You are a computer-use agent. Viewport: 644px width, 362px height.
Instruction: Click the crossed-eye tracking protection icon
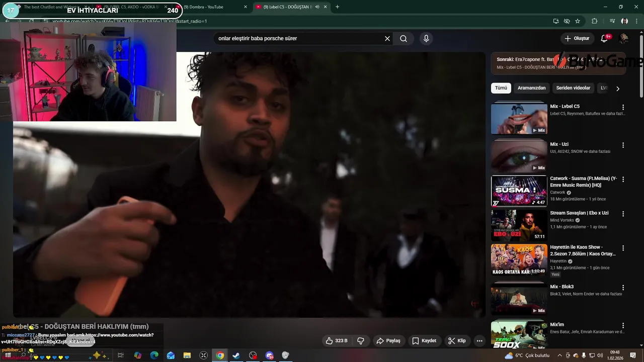tap(567, 21)
